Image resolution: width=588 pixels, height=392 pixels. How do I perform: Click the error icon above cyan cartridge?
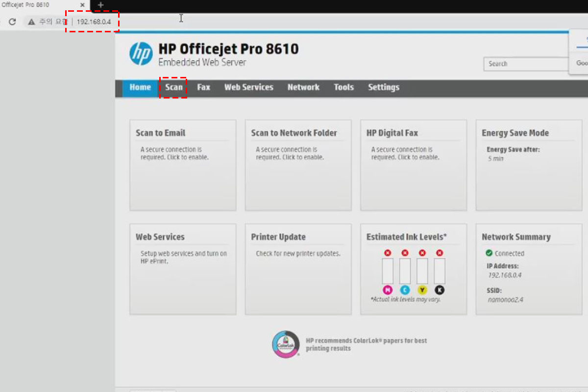[405, 253]
